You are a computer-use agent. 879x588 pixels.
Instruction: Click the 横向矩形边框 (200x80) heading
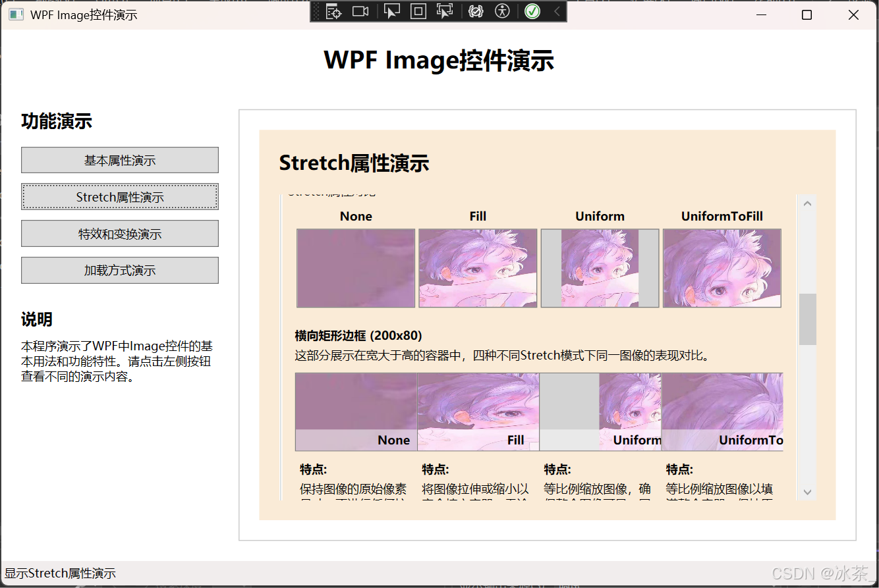click(x=358, y=335)
